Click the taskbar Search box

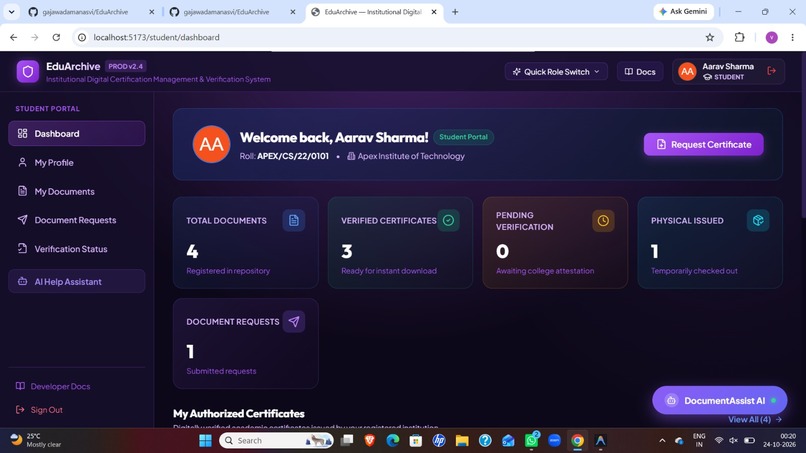pos(277,441)
